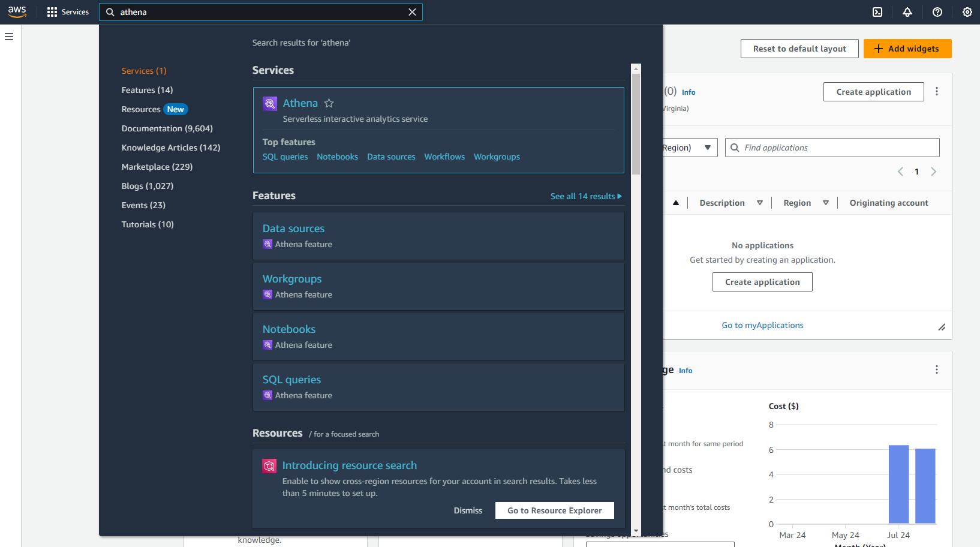Go to the previous applications page

tap(900, 172)
